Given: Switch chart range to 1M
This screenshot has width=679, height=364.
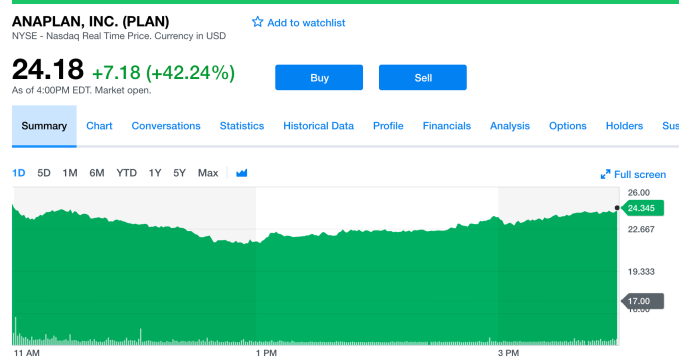Looking at the screenshot, I should (x=70, y=173).
